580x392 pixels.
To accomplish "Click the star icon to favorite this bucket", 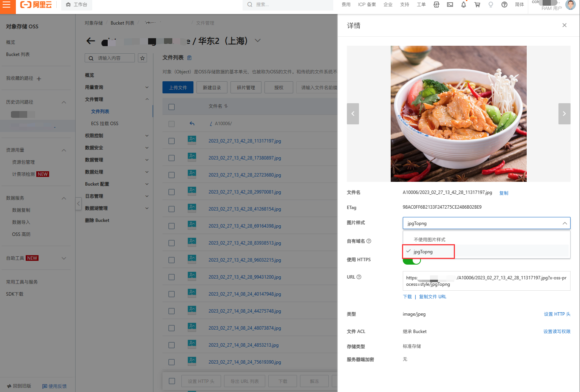I will (x=142, y=58).
